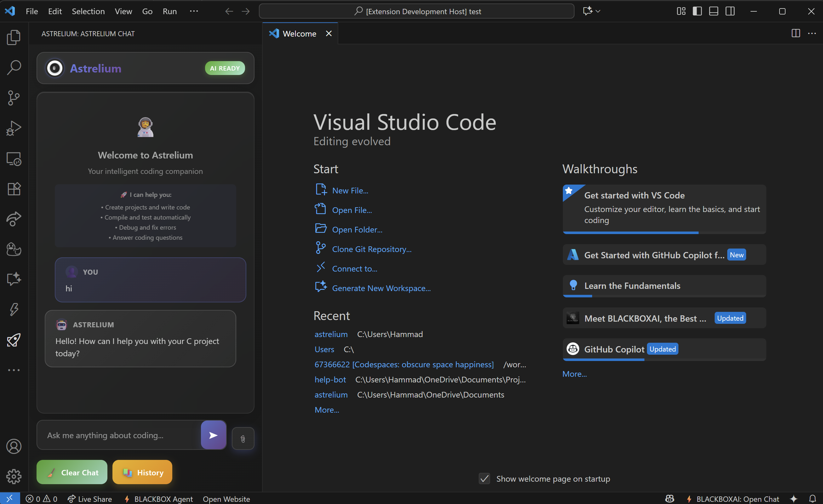Open the Manage gear icon
The width and height of the screenshot is (823, 504).
[x=14, y=476]
